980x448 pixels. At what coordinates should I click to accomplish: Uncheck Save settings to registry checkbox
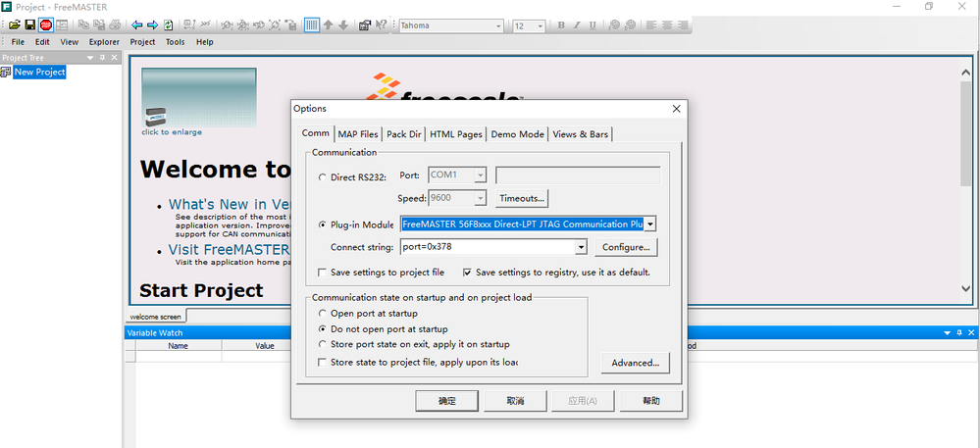pyautogui.click(x=467, y=273)
